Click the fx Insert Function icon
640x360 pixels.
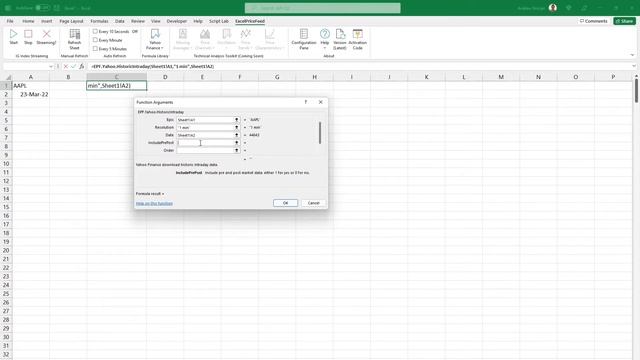click(82, 66)
